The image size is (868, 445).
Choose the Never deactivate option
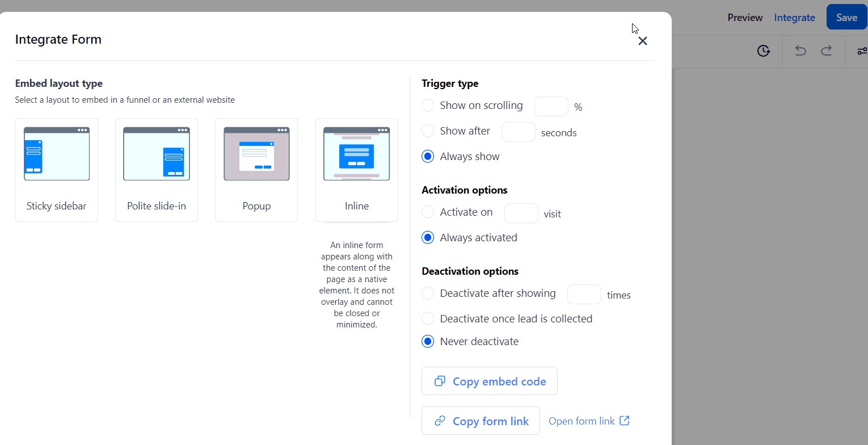pos(428,342)
